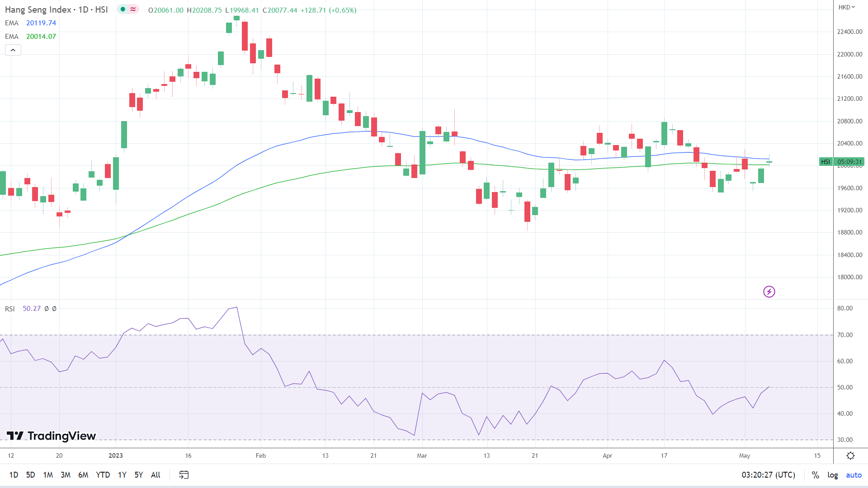Click the 20800.00 price axis label

(x=850, y=121)
